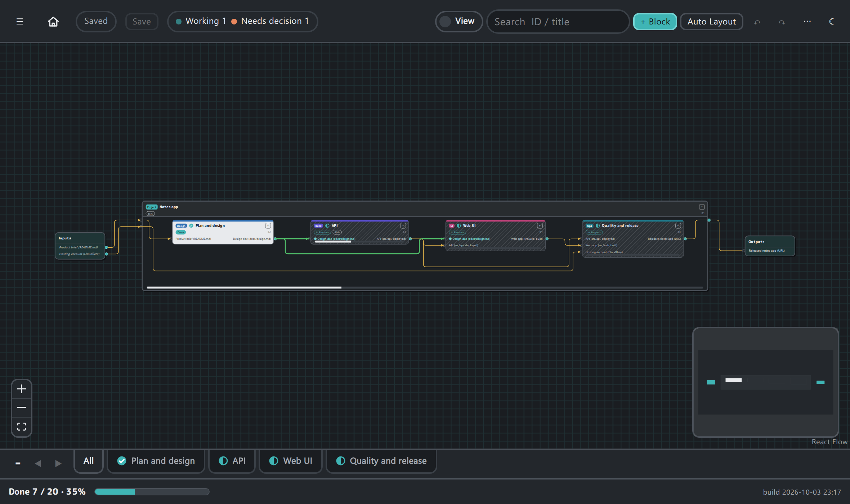This screenshot has height=504, width=850.
Task: Expand the Web UI block
Action: click(540, 226)
